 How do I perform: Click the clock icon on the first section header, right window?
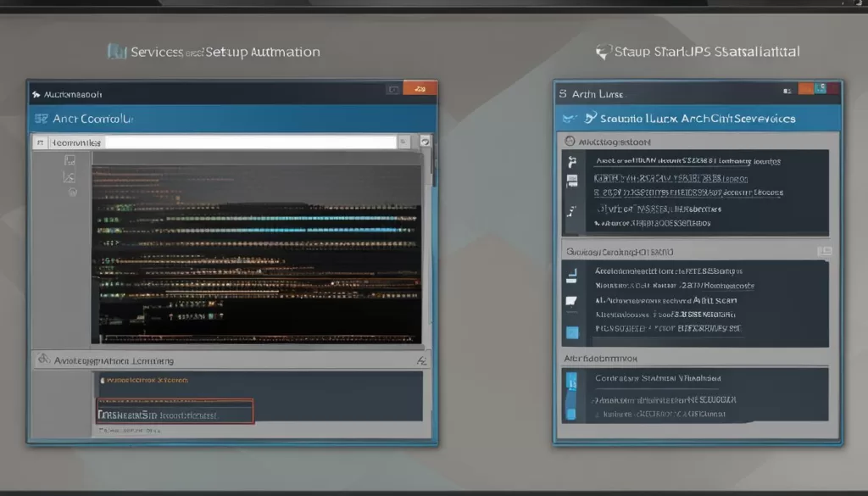(570, 141)
